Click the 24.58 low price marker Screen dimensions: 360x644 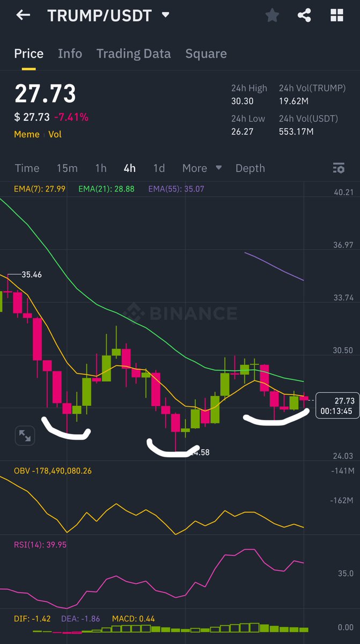tap(200, 452)
